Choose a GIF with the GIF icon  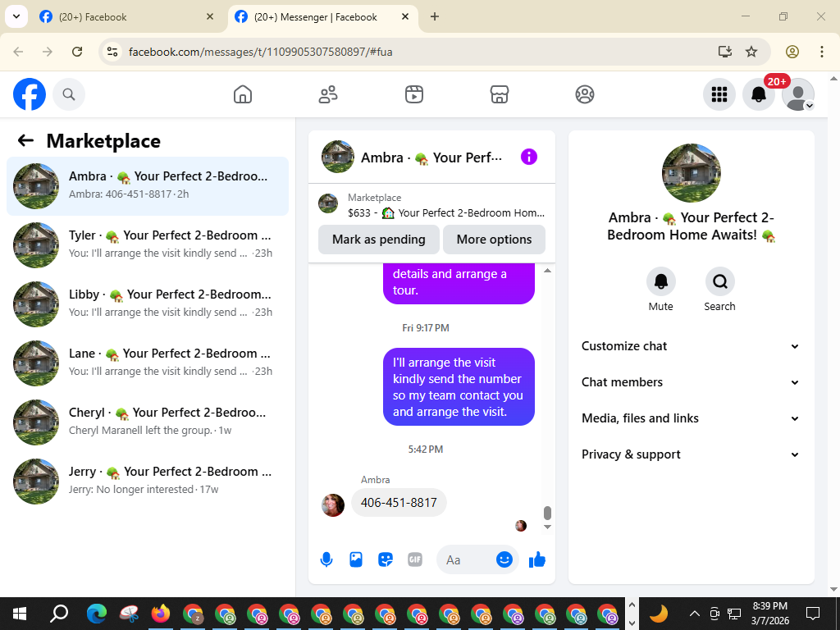click(x=415, y=559)
